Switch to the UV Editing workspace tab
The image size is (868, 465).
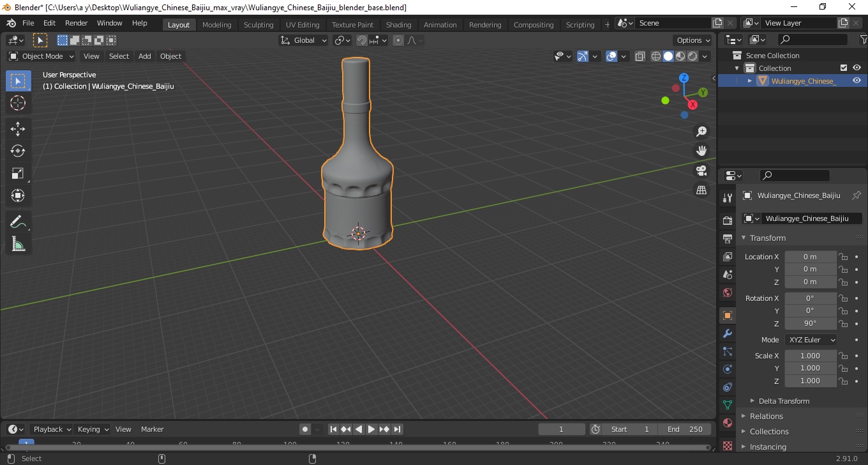tap(303, 25)
